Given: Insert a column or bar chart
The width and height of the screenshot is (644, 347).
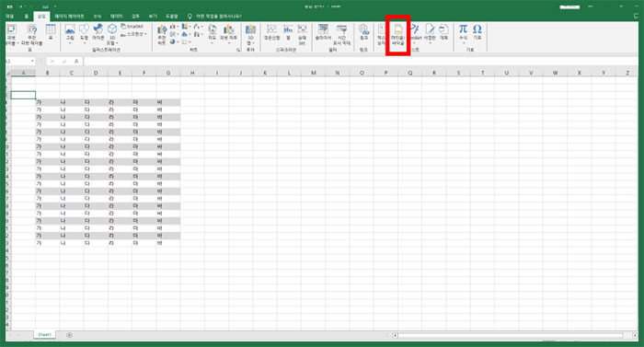Looking at the screenshot, I should point(174,27).
